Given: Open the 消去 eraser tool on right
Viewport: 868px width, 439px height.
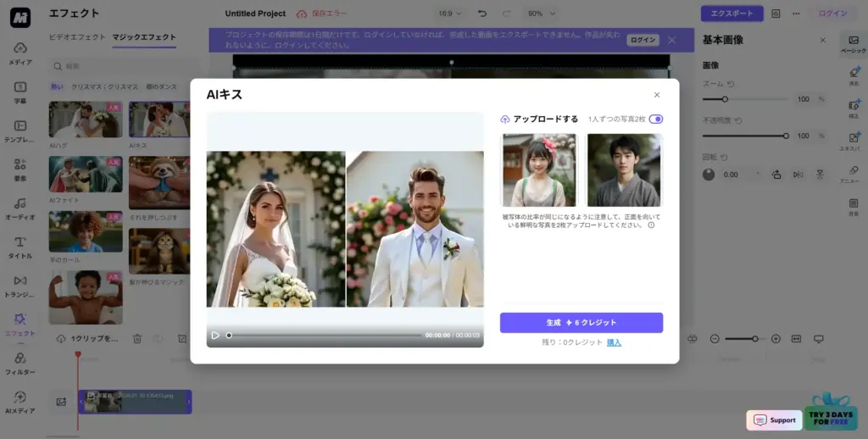Looking at the screenshot, I should [x=854, y=76].
